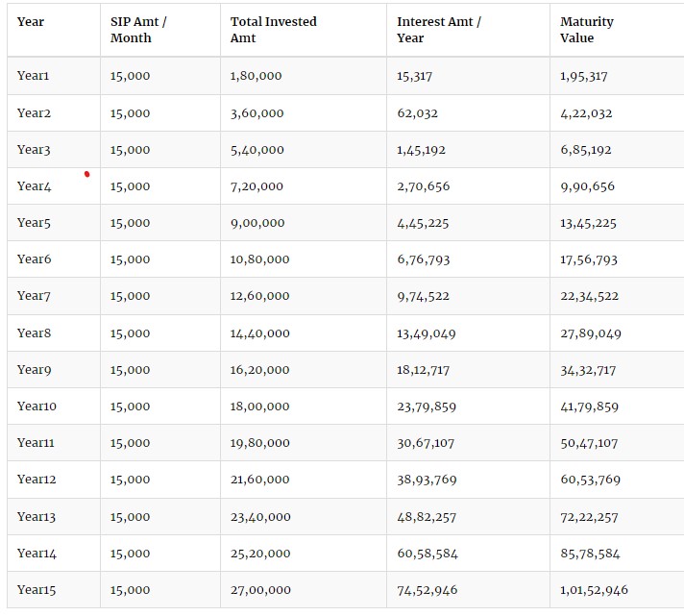Select the Interest Amt / Year header
Viewport: 684px width, 616px height.
tap(439, 30)
